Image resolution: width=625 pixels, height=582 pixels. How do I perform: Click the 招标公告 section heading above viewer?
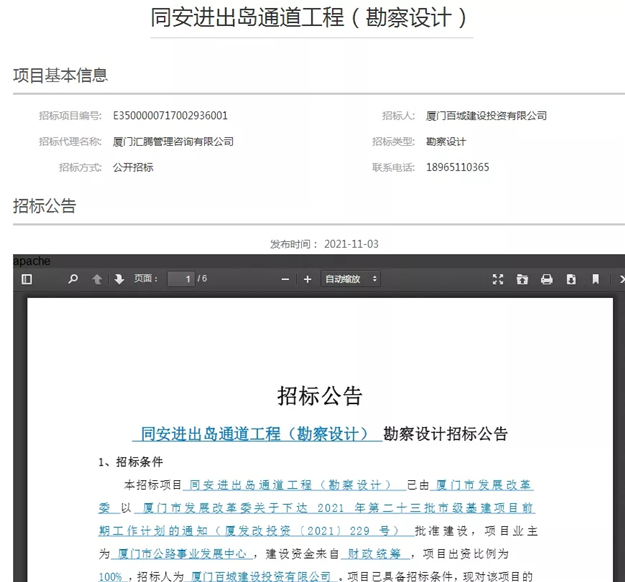(x=44, y=206)
